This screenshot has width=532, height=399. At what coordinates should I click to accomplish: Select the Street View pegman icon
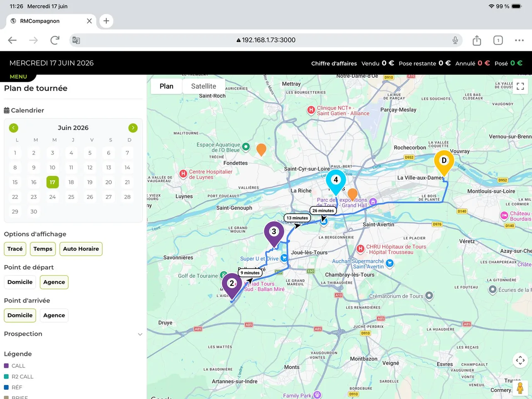[520, 388]
